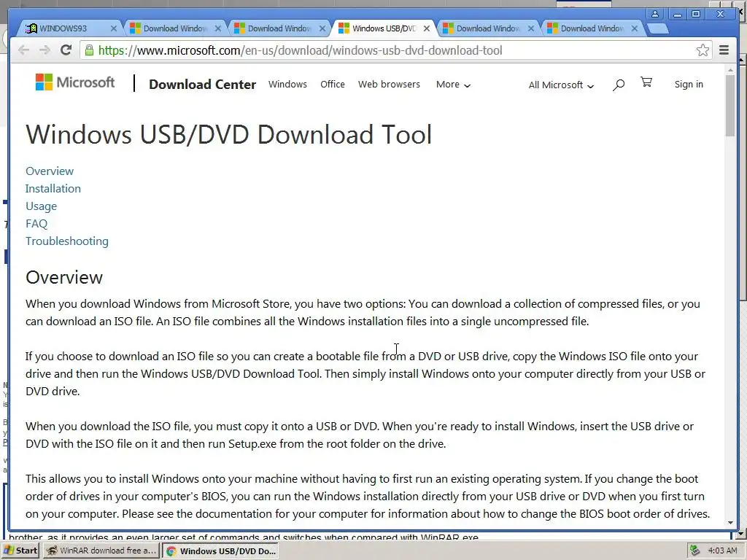Screen dimensions: 747x560
Task: Click the Overview section heading text
Action: [64, 277]
